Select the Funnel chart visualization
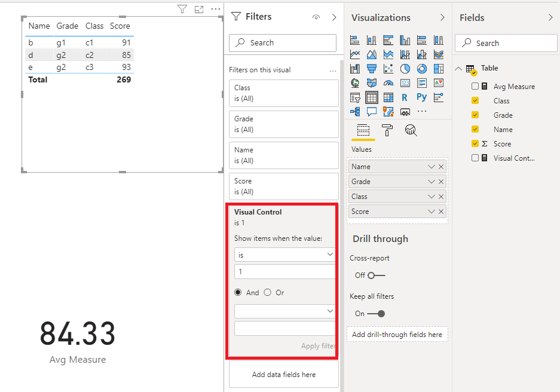Screen dimensions: 560x392 (x=371, y=69)
